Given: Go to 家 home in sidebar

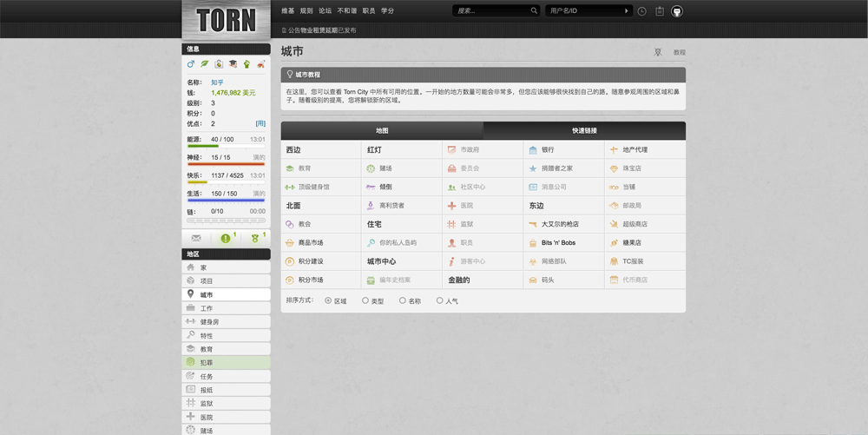Looking at the screenshot, I should click(x=226, y=267).
